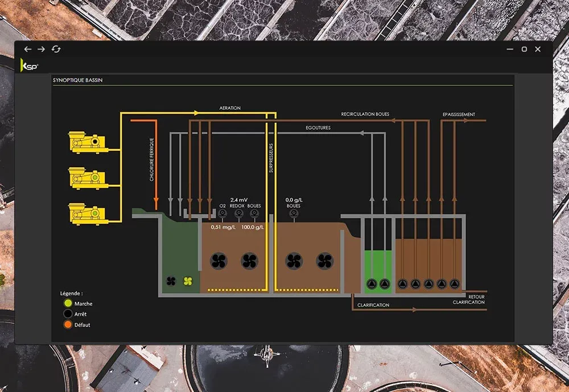
Task: Select the top yellow blower unit
Action: coord(87,143)
